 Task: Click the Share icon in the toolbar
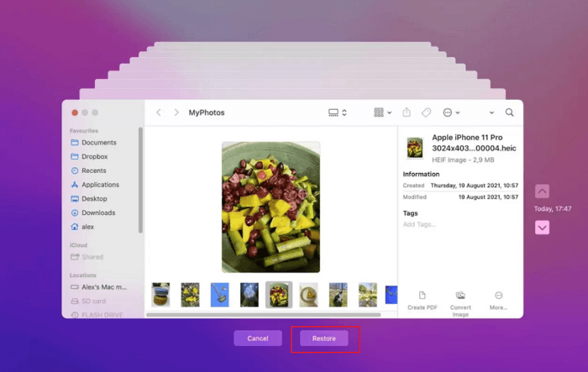[407, 113]
